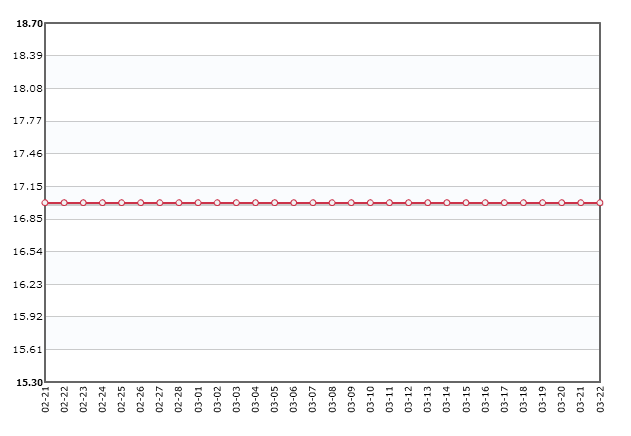
Task: Click the data point at 03-14
Action: tap(447, 203)
